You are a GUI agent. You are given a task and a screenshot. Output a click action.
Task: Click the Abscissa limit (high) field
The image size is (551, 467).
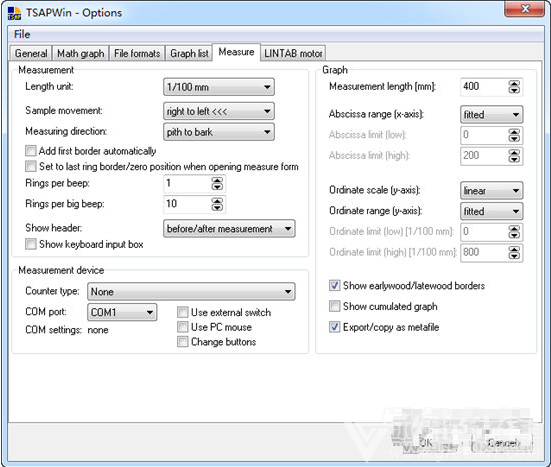484,156
